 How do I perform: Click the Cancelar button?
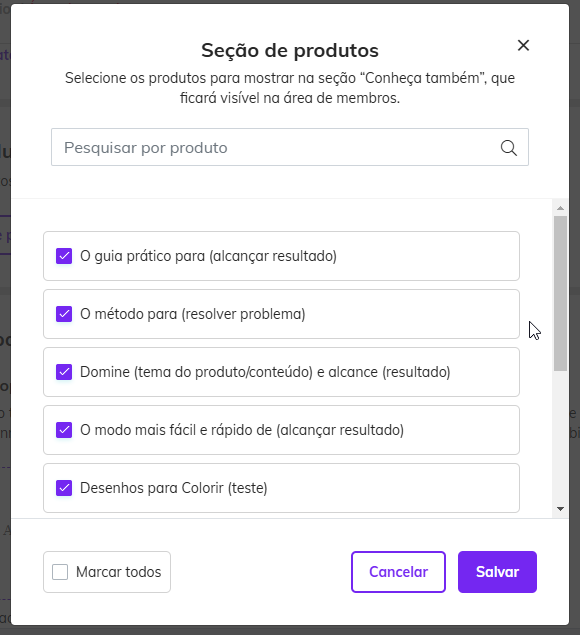[398, 572]
